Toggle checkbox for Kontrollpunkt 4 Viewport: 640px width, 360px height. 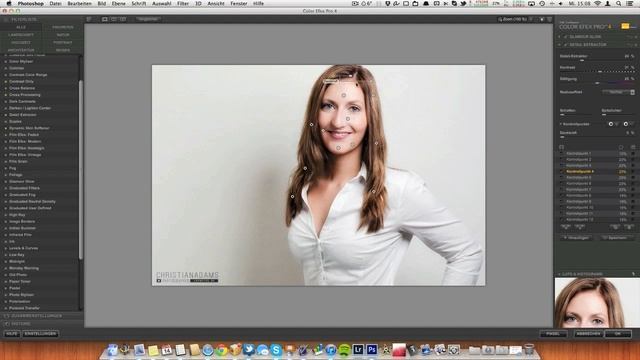click(x=562, y=171)
